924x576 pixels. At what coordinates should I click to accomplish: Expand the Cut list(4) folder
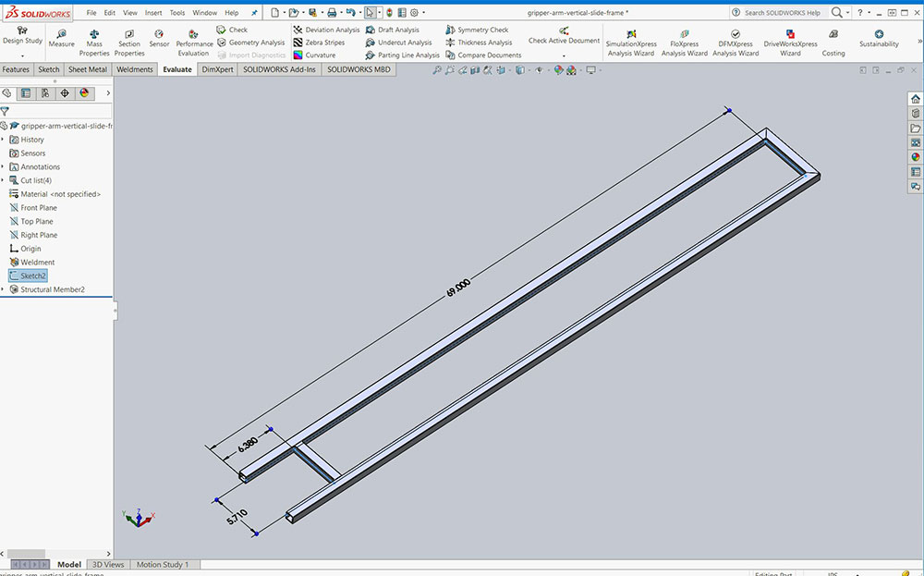3,180
